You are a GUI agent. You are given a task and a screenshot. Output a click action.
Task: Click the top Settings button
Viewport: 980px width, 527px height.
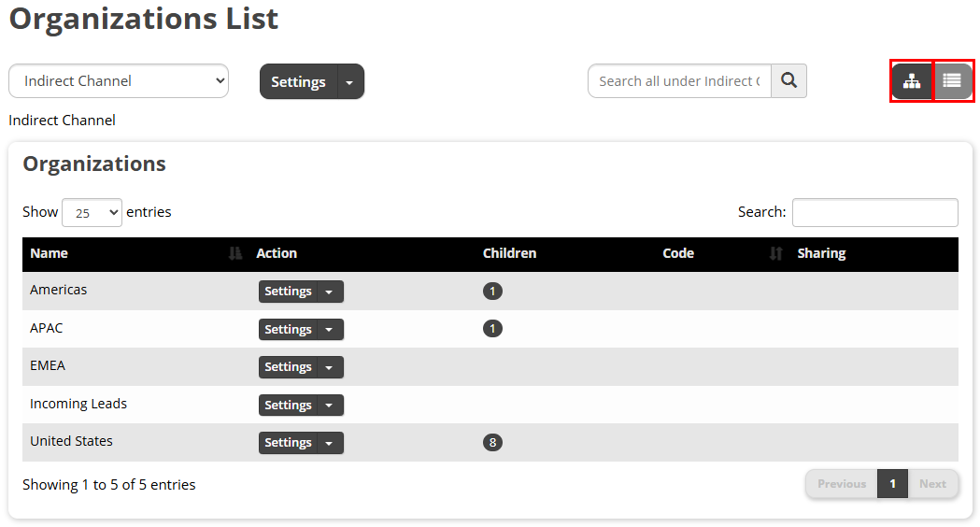click(298, 81)
